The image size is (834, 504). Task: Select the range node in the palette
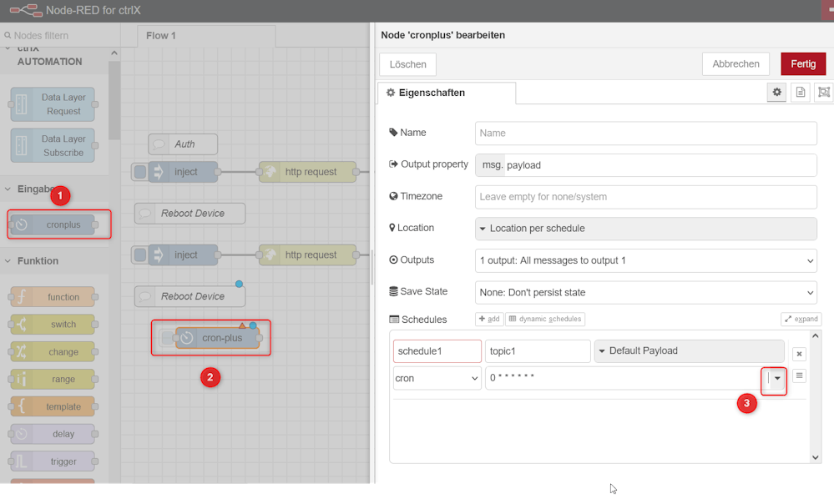[53, 379]
